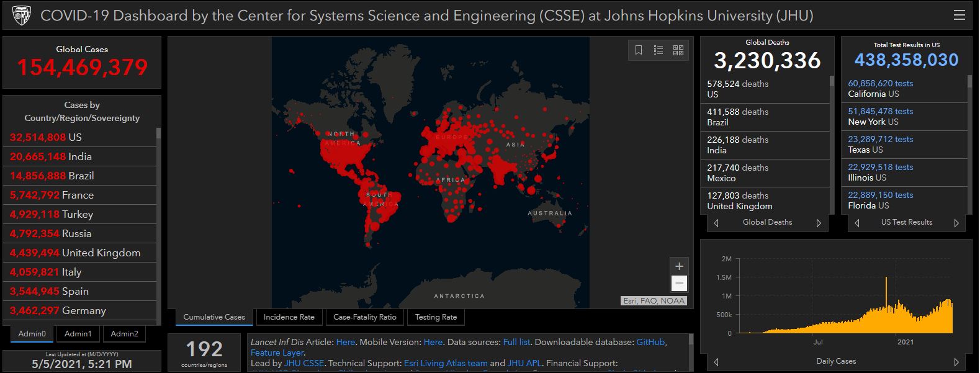This screenshot has width=980, height=373.
Task: Go to next Global Deaths panel
Action: 819,223
